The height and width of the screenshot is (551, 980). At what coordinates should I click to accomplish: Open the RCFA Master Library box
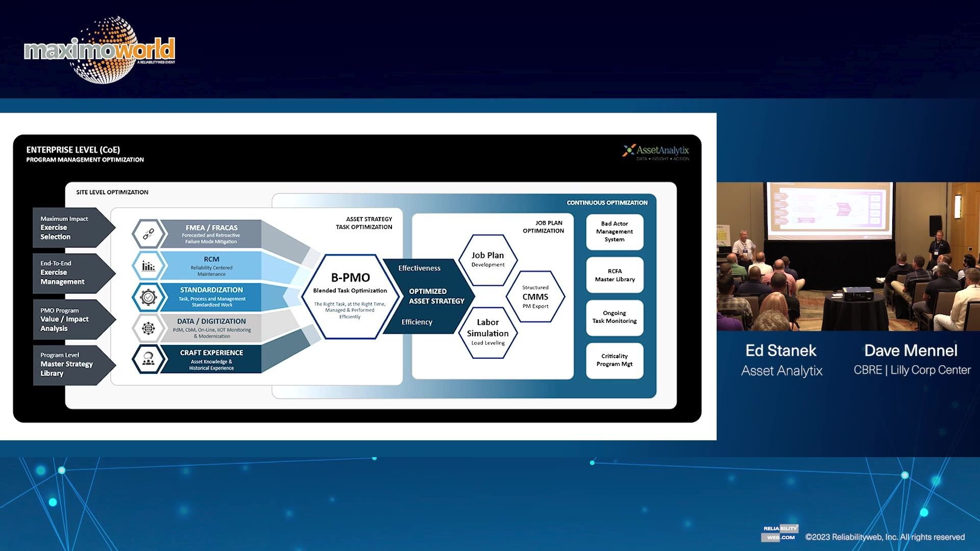615,275
